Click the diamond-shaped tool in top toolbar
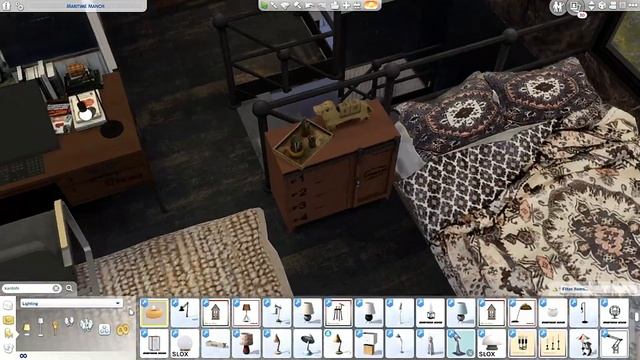Screen dimensions: 640x360 coord(286,5)
